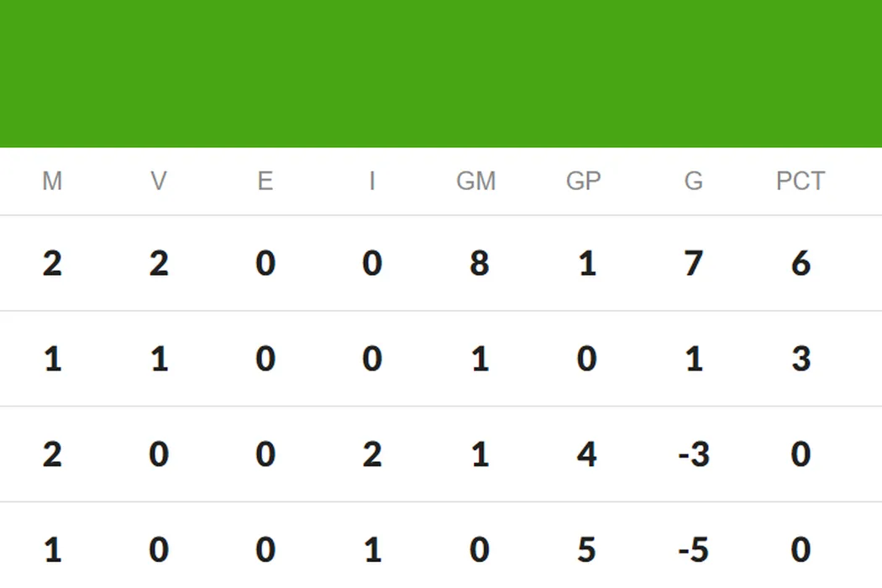Select the PCT value 6
The height and width of the screenshot is (588, 882).
coord(801,264)
